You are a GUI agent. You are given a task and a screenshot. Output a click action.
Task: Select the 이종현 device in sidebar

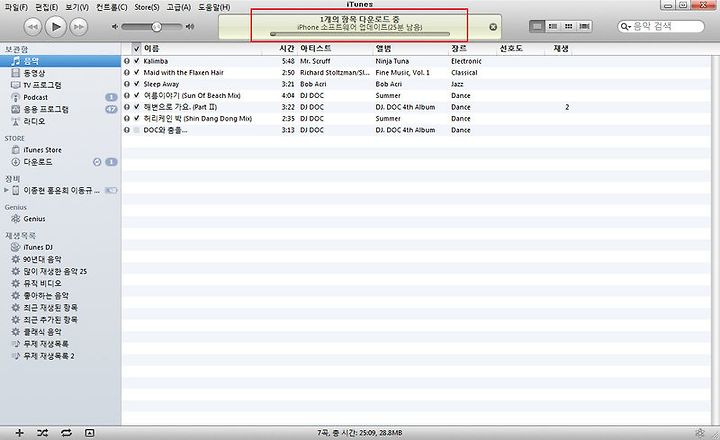tap(61, 190)
